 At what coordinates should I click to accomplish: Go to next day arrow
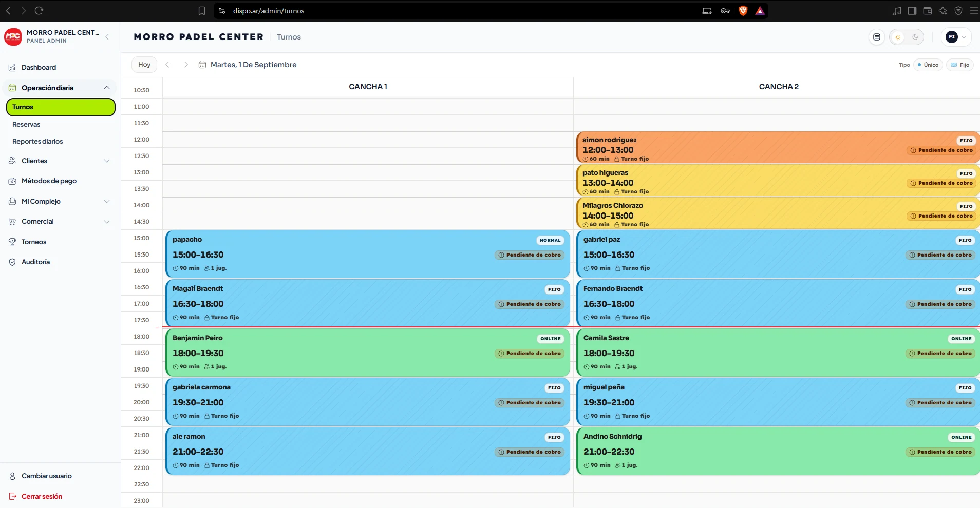186,65
